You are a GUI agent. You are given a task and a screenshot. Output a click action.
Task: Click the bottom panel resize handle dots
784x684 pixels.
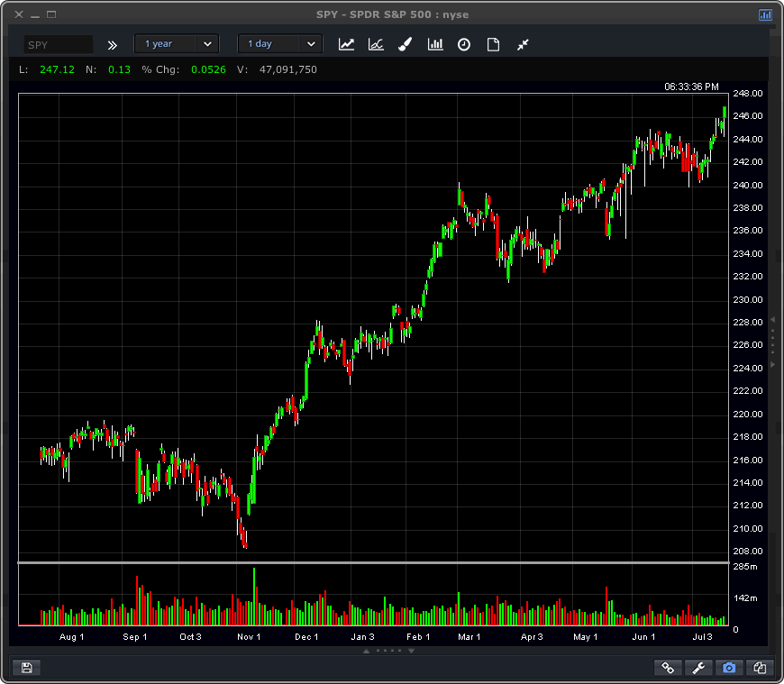click(389, 650)
